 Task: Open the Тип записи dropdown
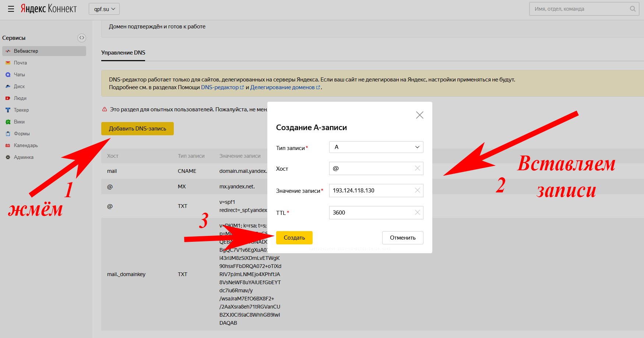click(x=376, y=147)
